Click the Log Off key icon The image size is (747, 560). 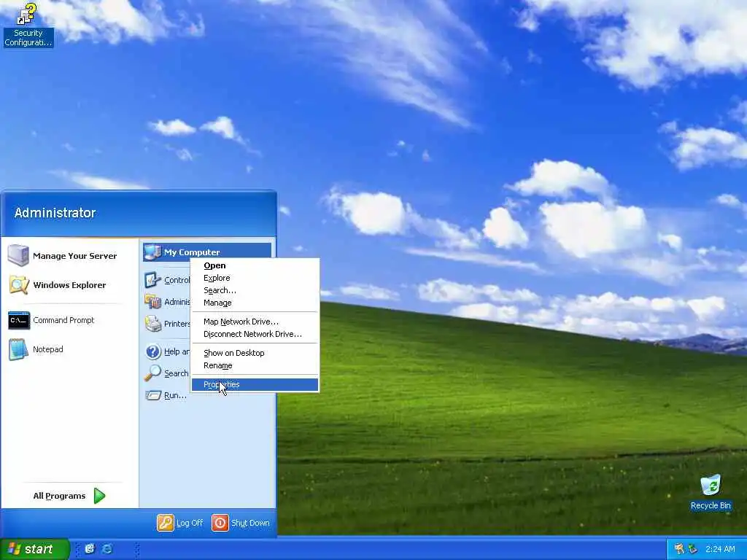[166, 523]
